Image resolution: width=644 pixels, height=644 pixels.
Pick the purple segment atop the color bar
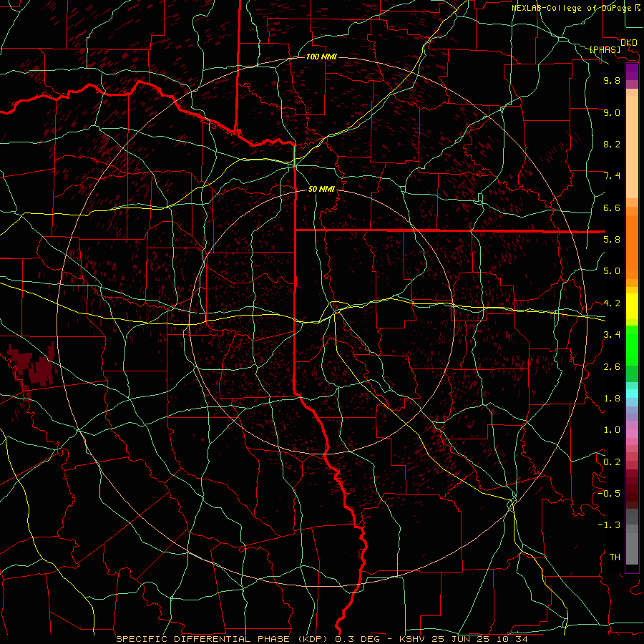(632, 72)
